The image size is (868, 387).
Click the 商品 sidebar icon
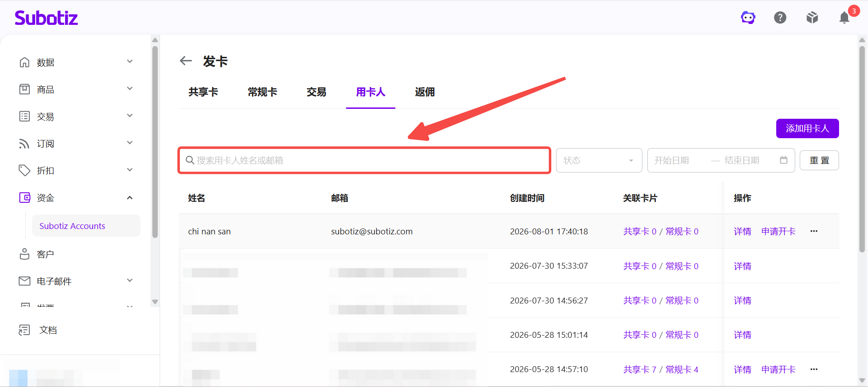[x=24, y=89]
